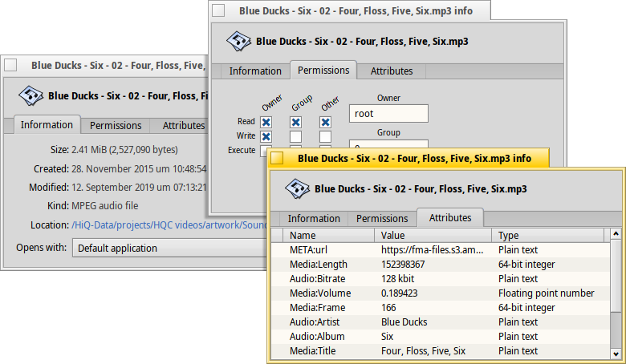Click the attribute list's scroll-down arrow

click(616, 353)
